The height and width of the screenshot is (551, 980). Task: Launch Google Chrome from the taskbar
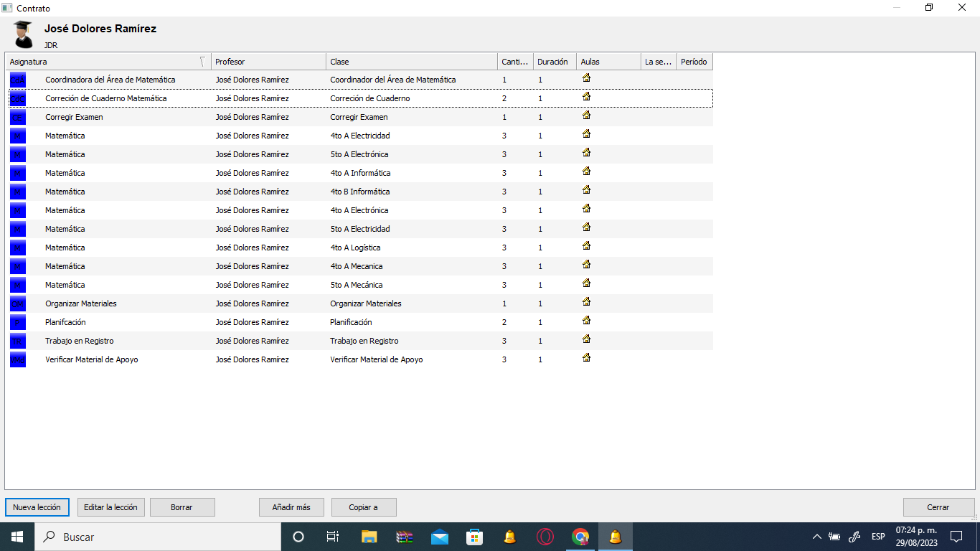tap(580, 537)
